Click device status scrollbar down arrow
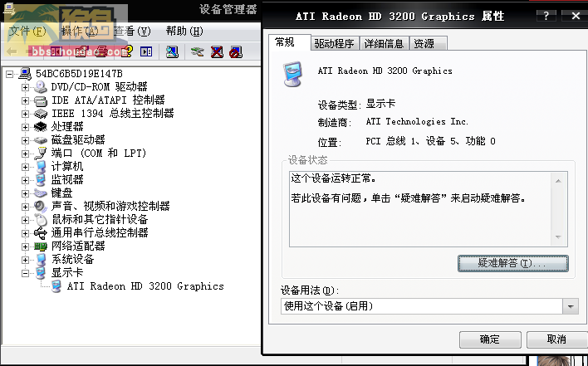588x366 pixels. tap(558, 237)
